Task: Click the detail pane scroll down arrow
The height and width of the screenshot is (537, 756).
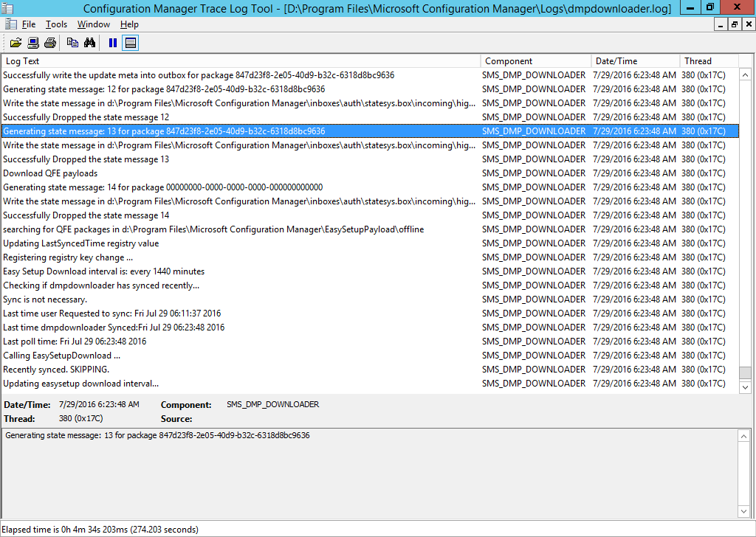Action: click(x=743, y=511)
